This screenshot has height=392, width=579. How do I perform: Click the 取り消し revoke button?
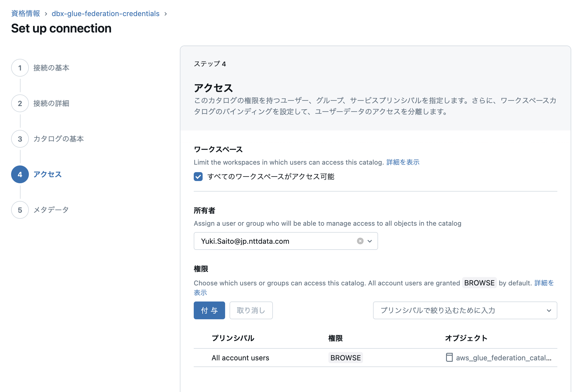tap(251, 310)
